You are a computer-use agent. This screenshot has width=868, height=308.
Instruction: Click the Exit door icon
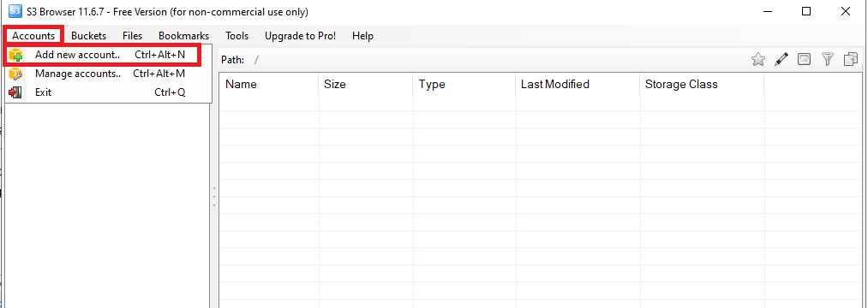[x=15, y=92]
